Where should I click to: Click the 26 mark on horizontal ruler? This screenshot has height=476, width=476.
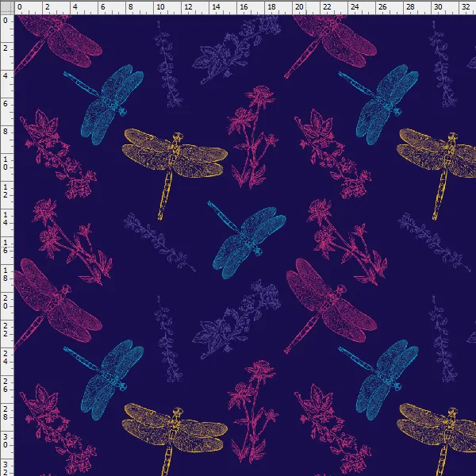click(382, 6)
